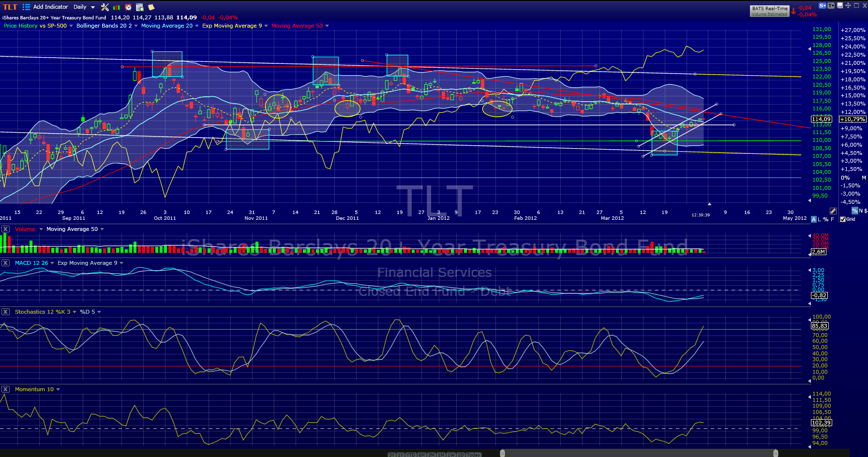This screenshot has height=457, width=868.
Task: Close the Momentum indicator pane
Action: pos(5,389)
